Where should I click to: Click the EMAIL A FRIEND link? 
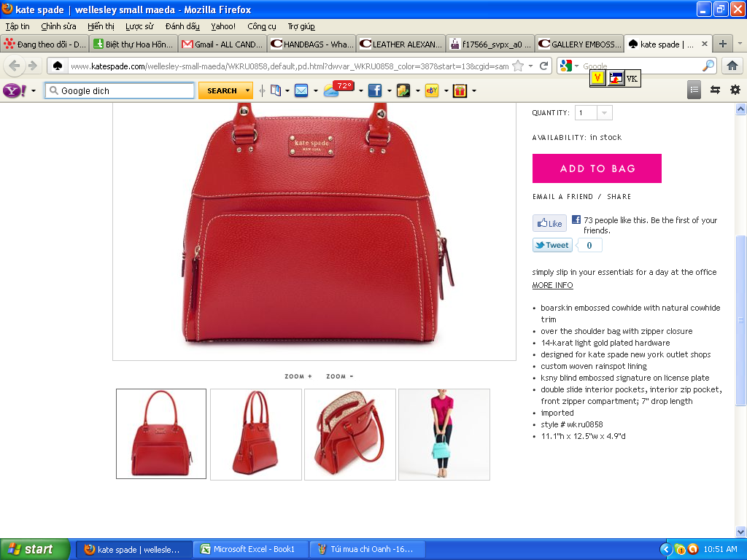click(x=562, y=197)
